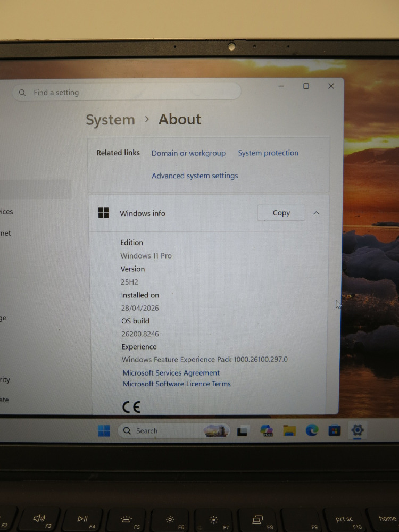Click the taskbar Search box
Screen dimensions: 399x532
pos(174,430)
